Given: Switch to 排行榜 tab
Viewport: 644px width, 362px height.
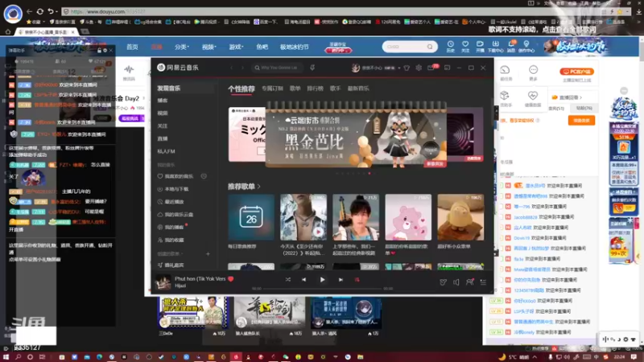Looking at the screenshot, I should (x=315, y=88).
